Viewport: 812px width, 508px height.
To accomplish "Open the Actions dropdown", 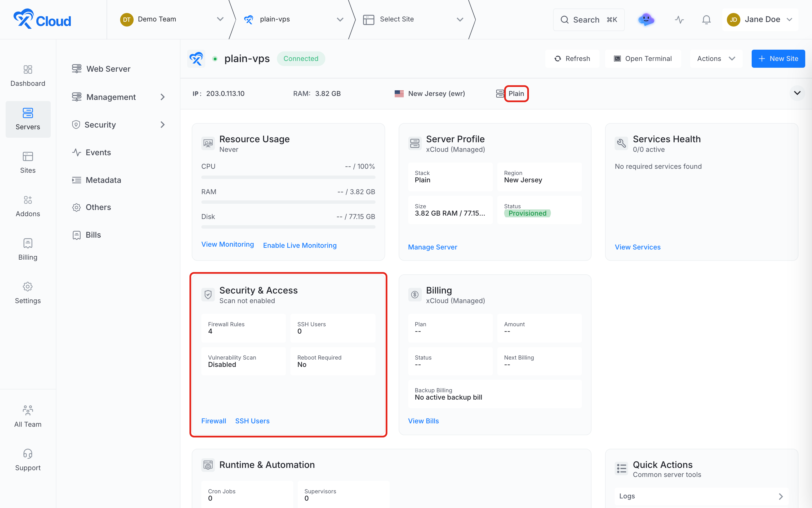I will pyautogui.click(x=716, y=59).
